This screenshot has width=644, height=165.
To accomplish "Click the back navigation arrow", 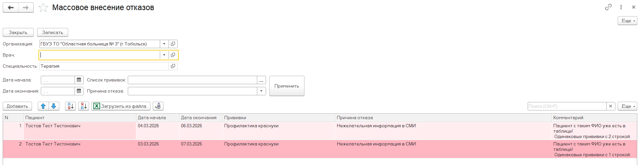I will pos(11,7).
